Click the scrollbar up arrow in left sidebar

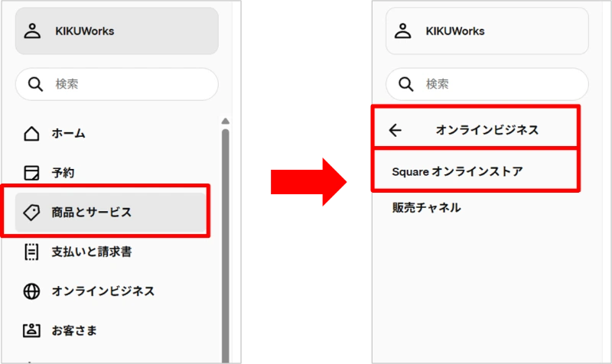225,121
